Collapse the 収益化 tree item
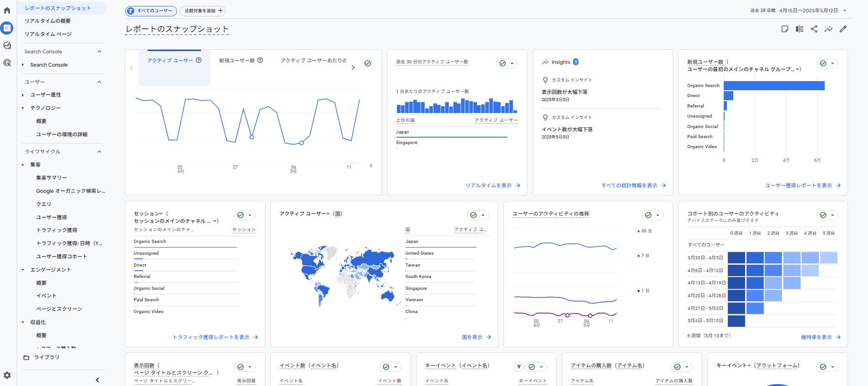Image resolution: width=868 pixels, height=386 pixels. tap(23, 322)
